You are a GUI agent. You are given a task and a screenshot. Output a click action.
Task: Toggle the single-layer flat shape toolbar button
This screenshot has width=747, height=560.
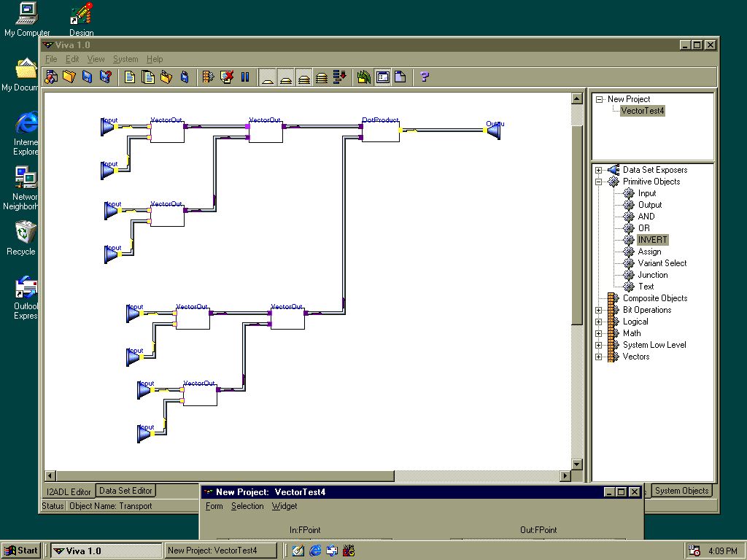pyautogui.click(x=268, y=77)
